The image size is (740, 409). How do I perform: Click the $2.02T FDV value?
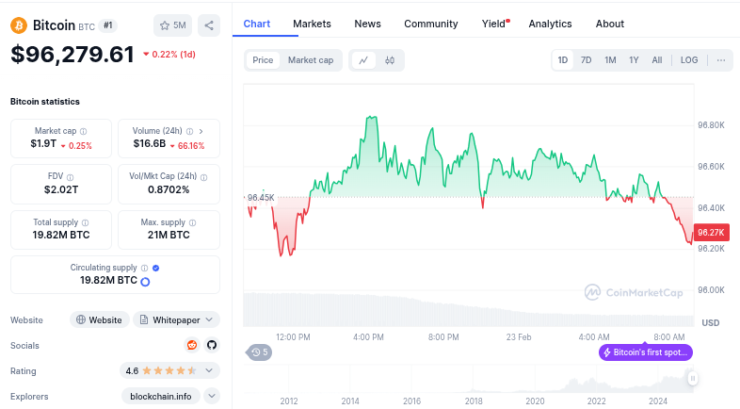point(61,190)
